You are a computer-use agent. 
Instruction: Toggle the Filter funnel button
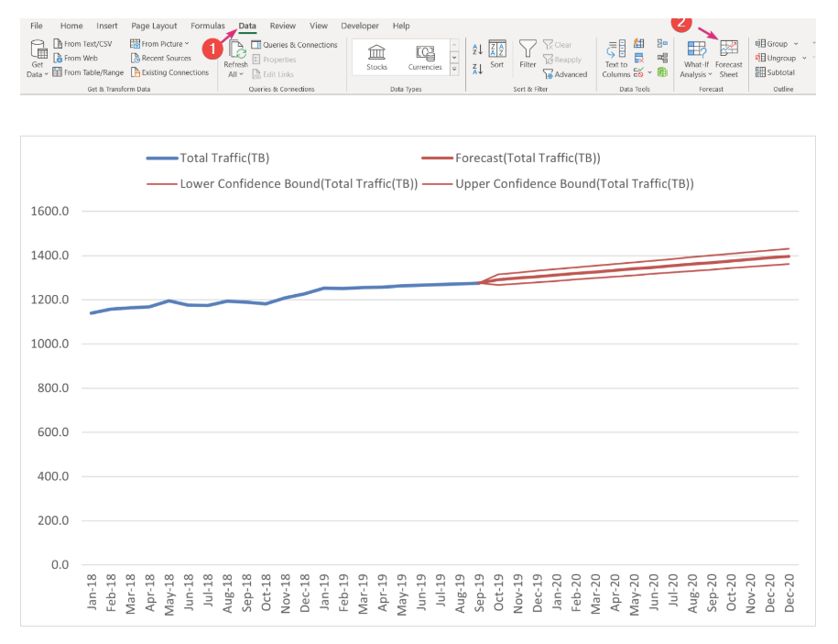528,55
